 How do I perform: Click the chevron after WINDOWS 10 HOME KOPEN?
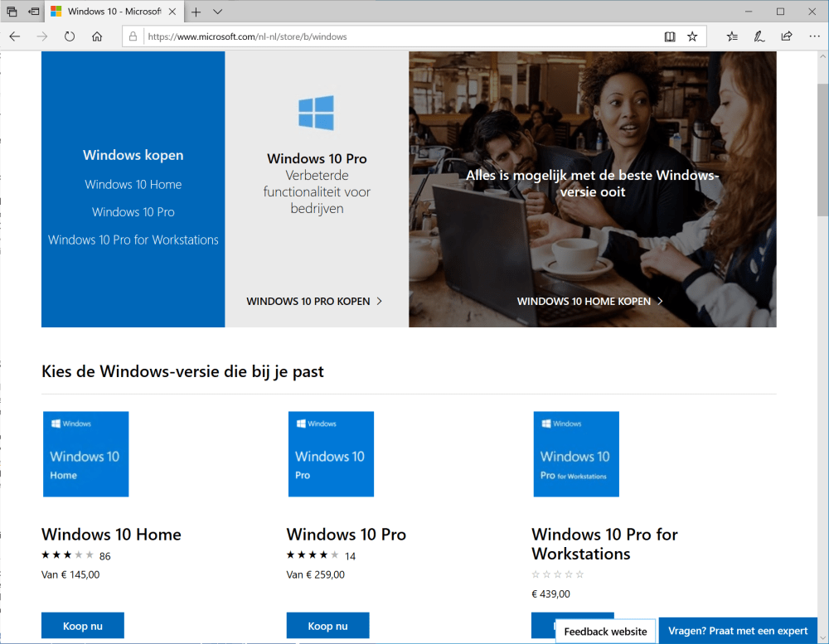(660, 302)
